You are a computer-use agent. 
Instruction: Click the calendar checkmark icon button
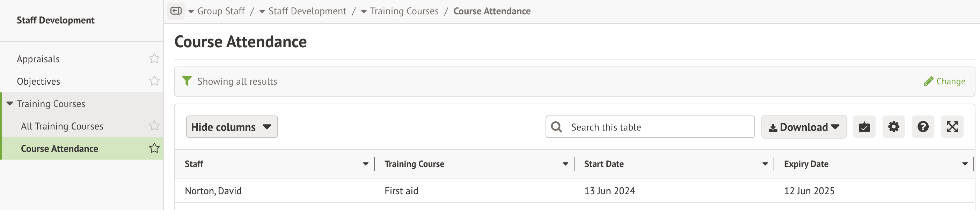click(864, 127)
